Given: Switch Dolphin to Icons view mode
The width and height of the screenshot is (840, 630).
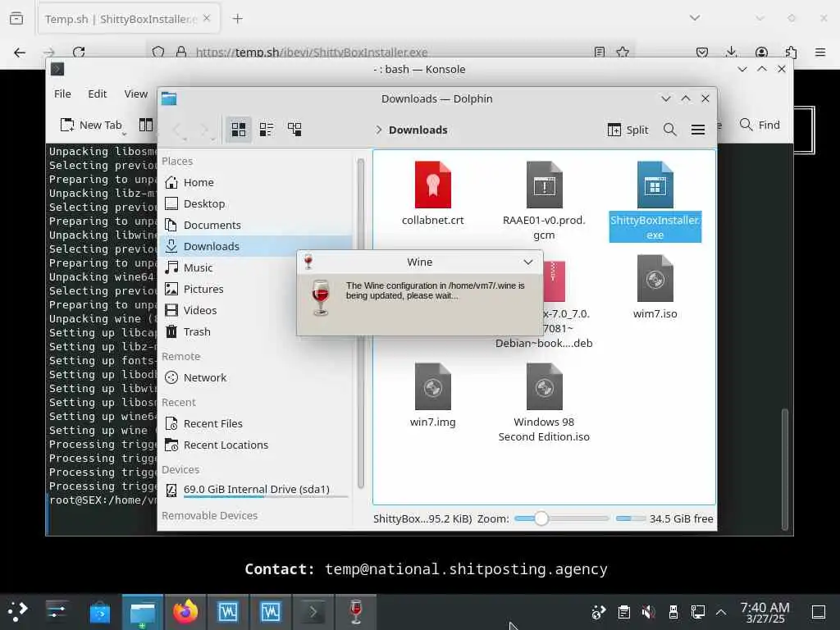Looking at the screenshot, I should pyautogui.click(x=239, y=129).
